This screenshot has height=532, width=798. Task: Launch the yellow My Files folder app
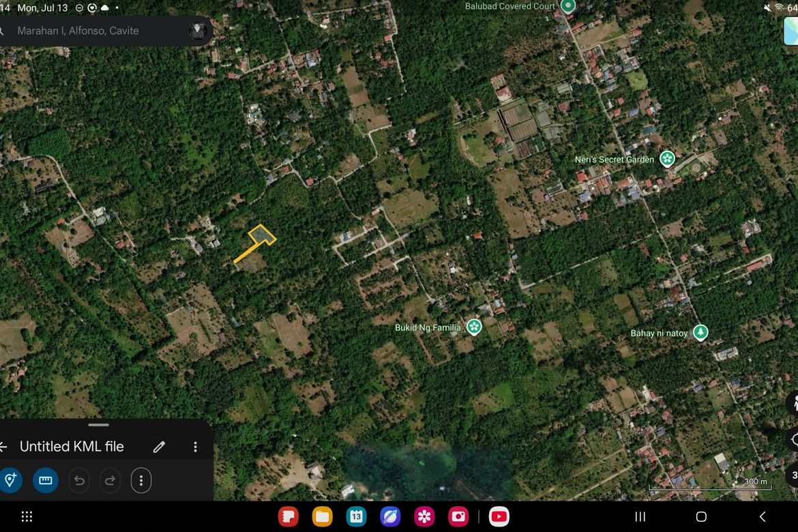click(x=322, y=517)
